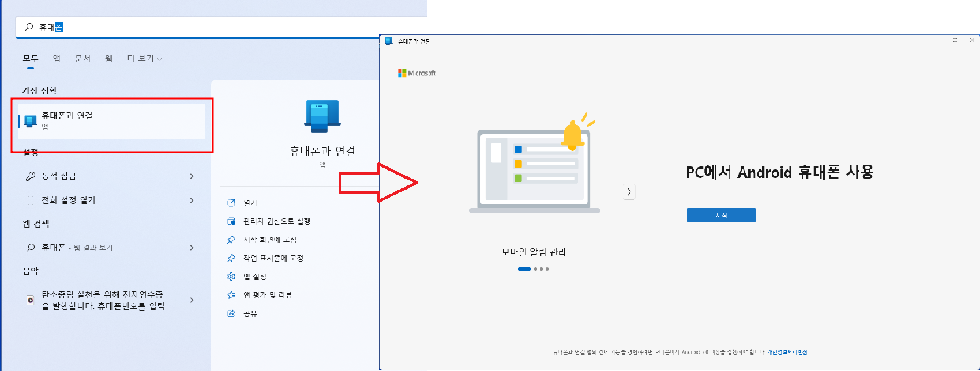Screen dimensions: 980x371
Task: Close the Phone Link window
Action: point(971,40)
